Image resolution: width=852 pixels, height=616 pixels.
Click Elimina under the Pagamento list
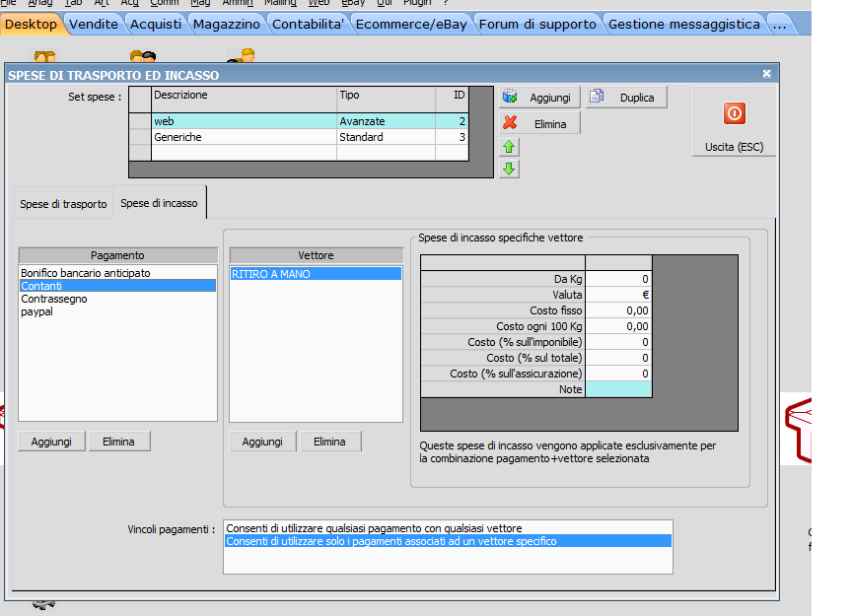(x=119, y=442)
